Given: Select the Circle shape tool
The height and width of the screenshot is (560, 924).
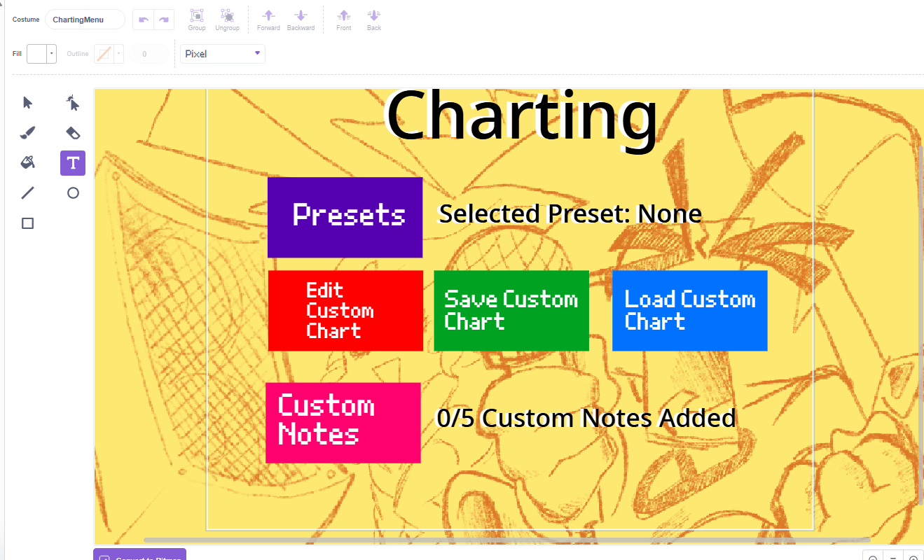Looking at the screenshot, I should coord(73,192).
